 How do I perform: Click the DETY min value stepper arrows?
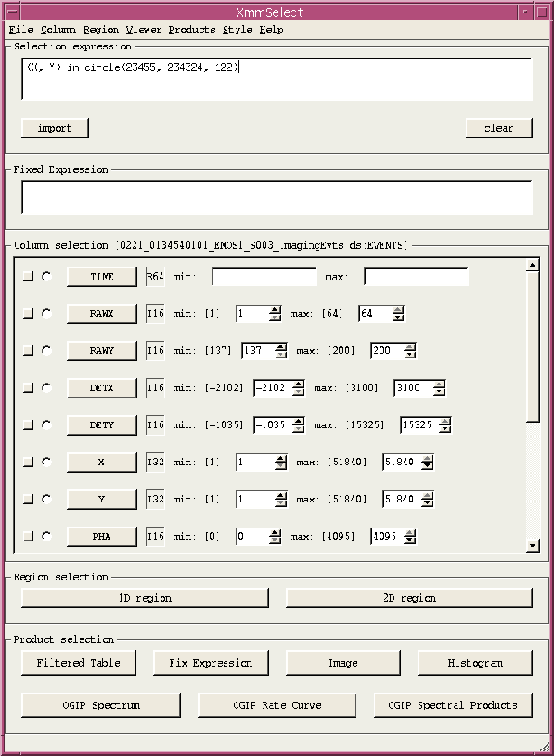point(299,425)
